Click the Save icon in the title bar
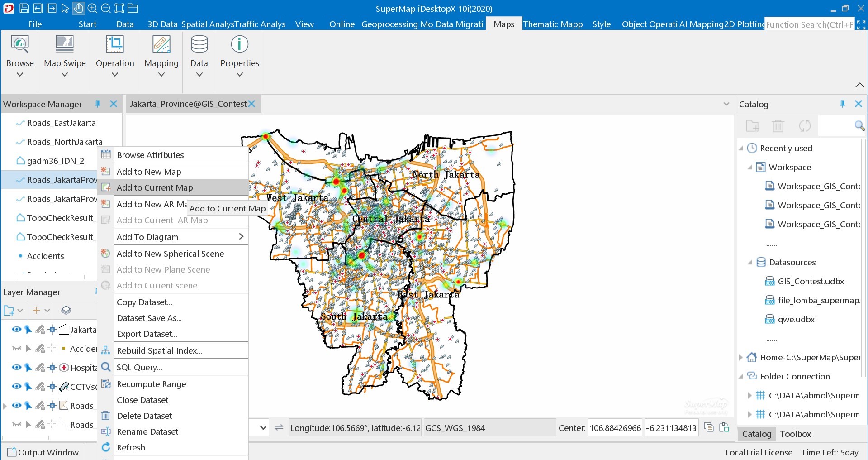The height and width of the screenshot is (460, 868). pyautogui.click(x=24, y=8)
